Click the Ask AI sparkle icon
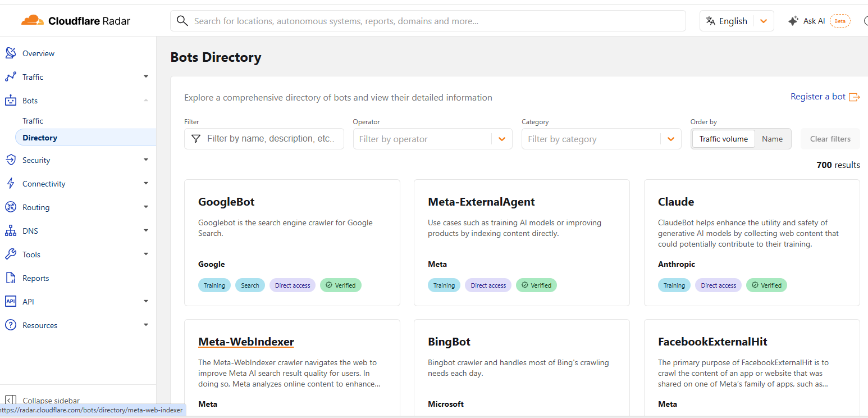The height and width of the screenshot is (418, 868). pos(793,21)
